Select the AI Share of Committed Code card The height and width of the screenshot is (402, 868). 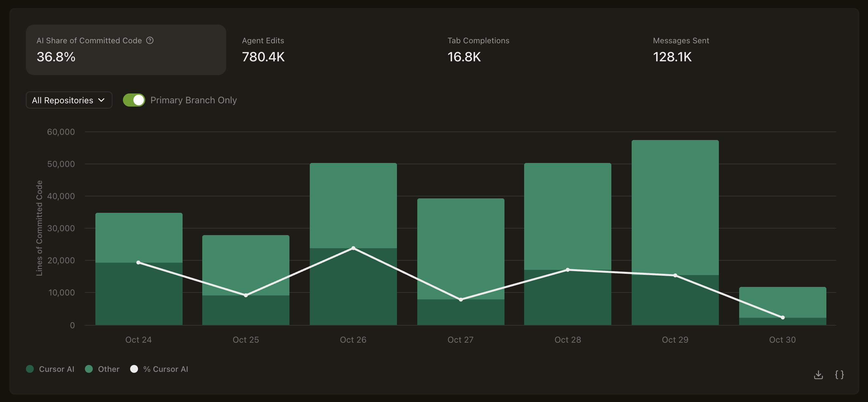126,50
